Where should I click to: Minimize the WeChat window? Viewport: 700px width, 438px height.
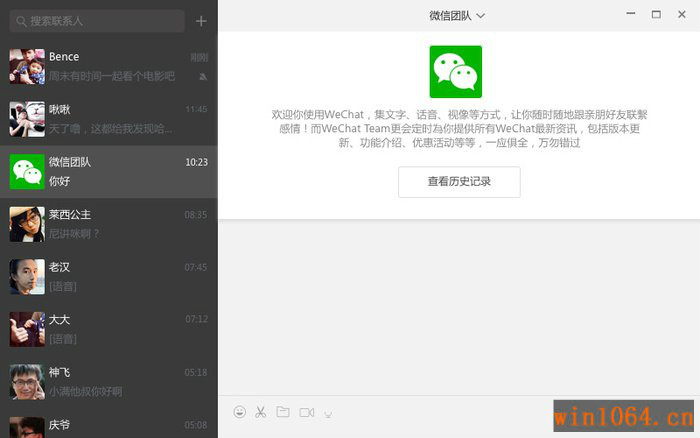tap(630, 14)
